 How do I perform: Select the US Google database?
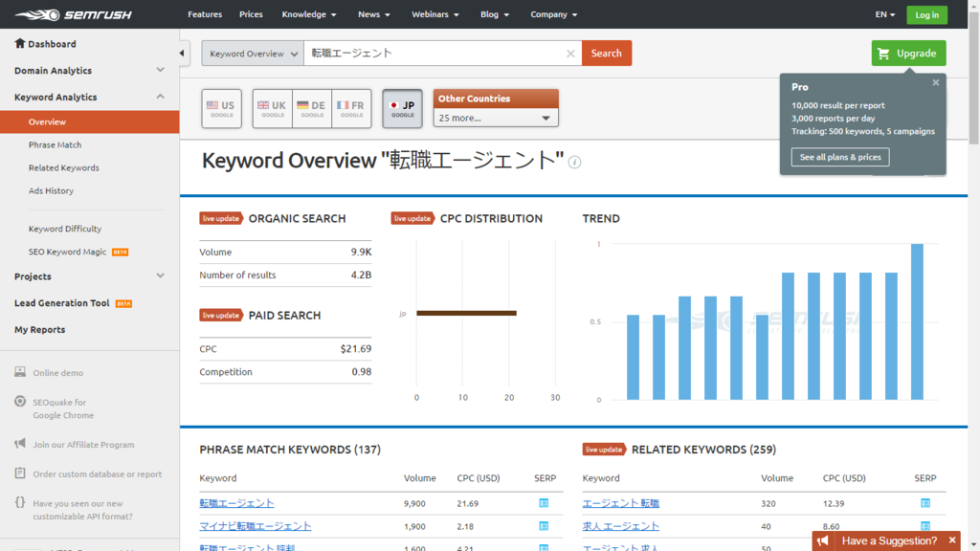point(221,109)
